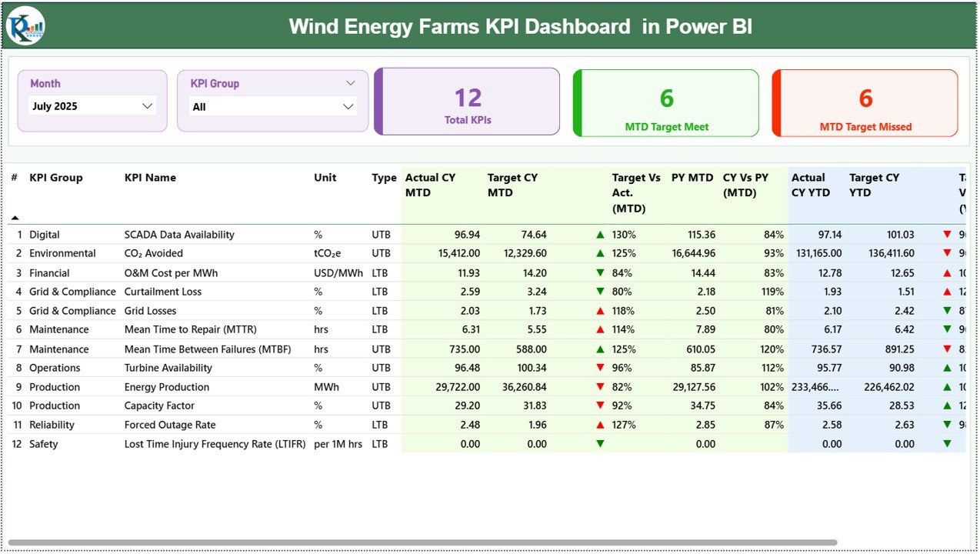Click green up arrow on MTBF row

click(x=599, y=349)
